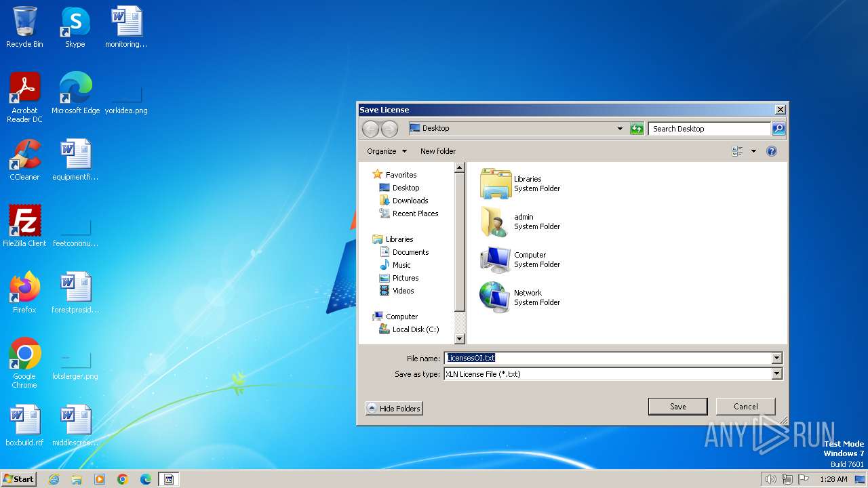
Task: Expand the address bar location dropdown
Action: click(x=620, y=129)
